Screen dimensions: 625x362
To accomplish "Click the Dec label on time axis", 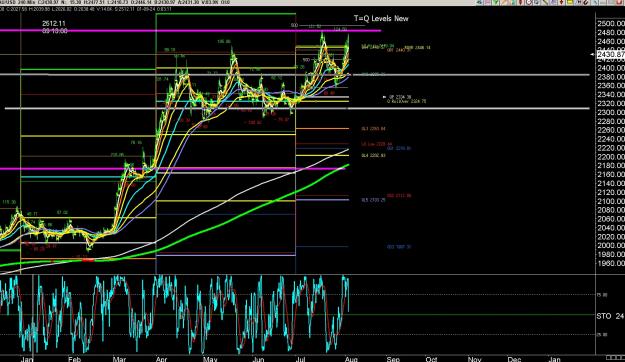I will click(x=514, y=359).
